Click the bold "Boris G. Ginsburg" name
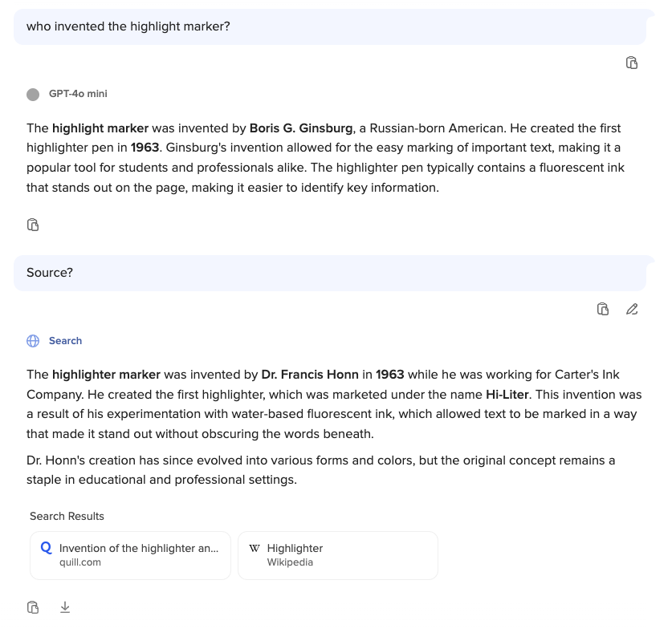This screenshot has width=672, height=637. coord(301,128)
